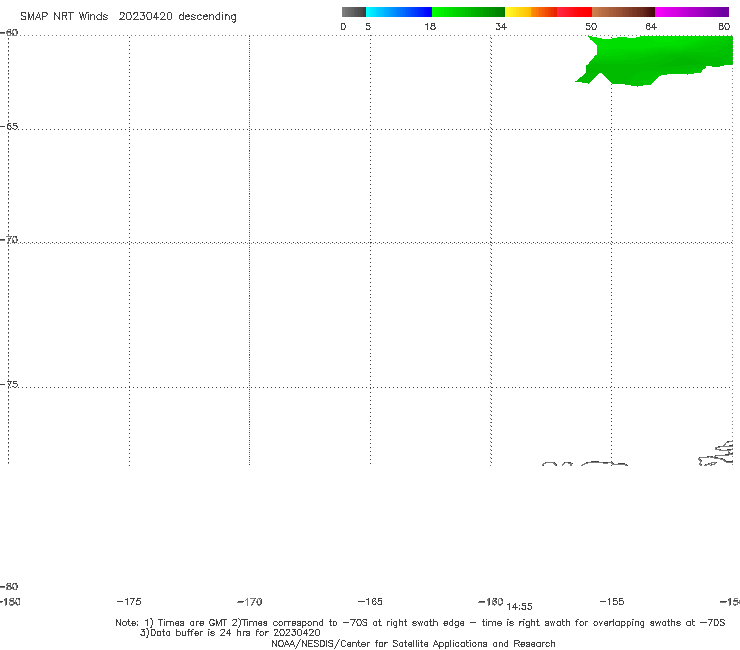Click the 'SMAP NRT Winds 20230420 descending' title
This screenshot has height=650, width=740.
(x=128, y=17)
